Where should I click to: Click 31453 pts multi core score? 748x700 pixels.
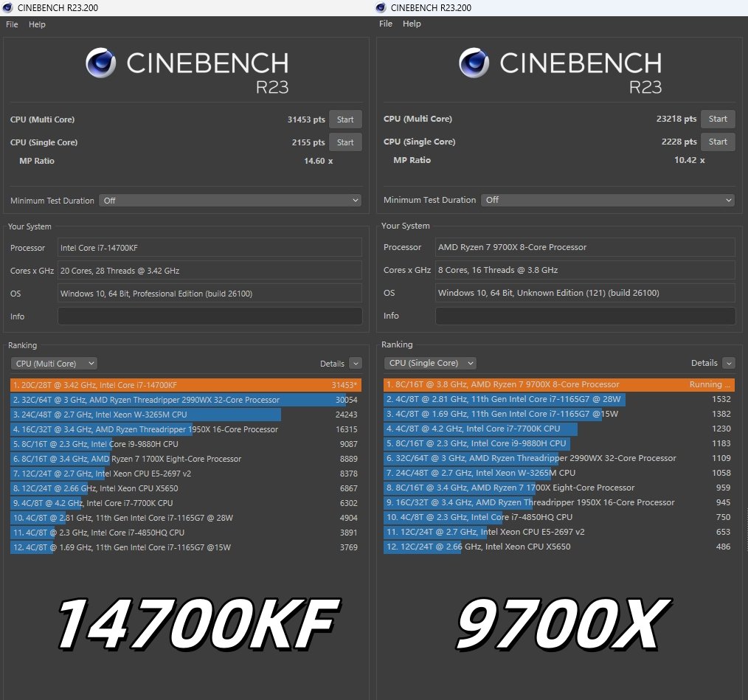point(306,119)
